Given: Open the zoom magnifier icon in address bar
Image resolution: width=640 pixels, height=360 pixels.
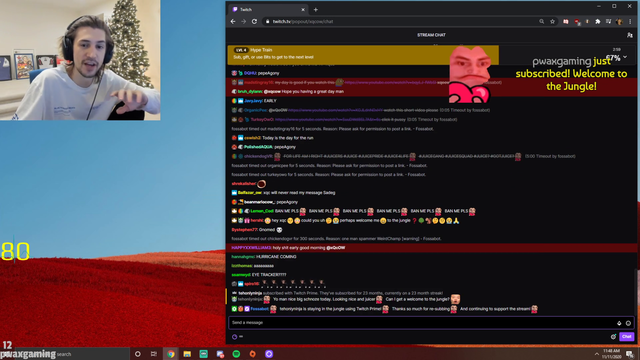Looking at the screenshot, I should tap(542, 22).
